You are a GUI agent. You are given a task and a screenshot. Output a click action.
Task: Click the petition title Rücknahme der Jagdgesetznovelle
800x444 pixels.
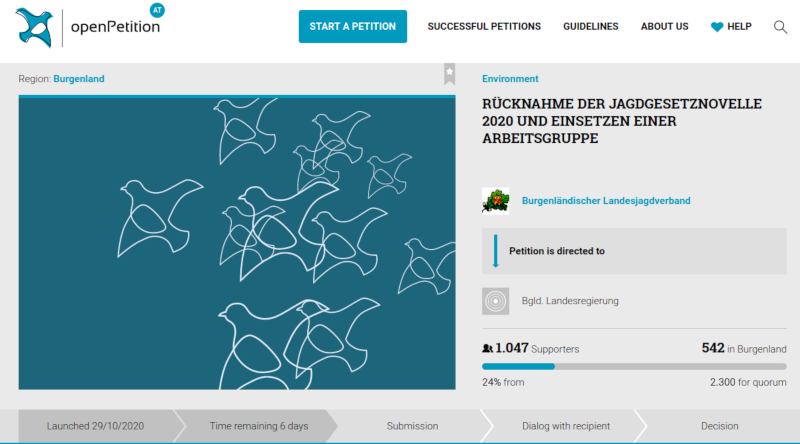pos(622,121)
